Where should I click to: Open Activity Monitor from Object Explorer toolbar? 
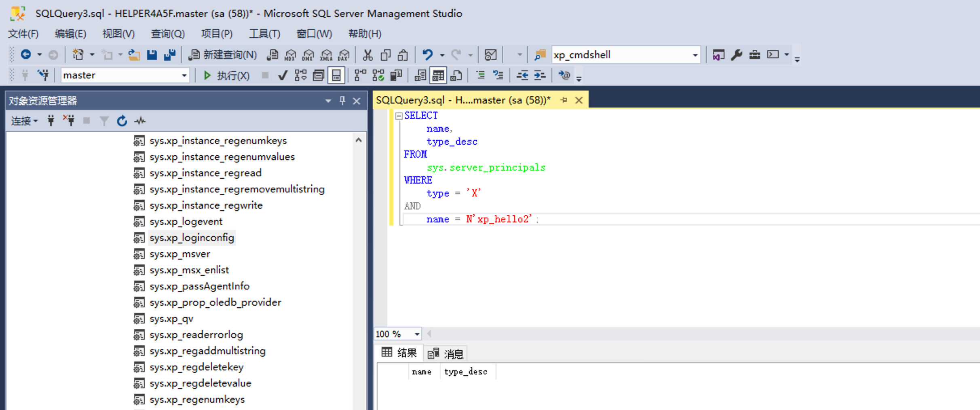tap(140, 121)
